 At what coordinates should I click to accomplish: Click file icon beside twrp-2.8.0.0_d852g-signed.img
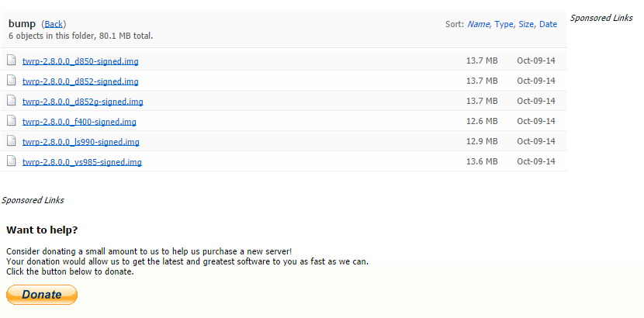(x=12, y=101)
